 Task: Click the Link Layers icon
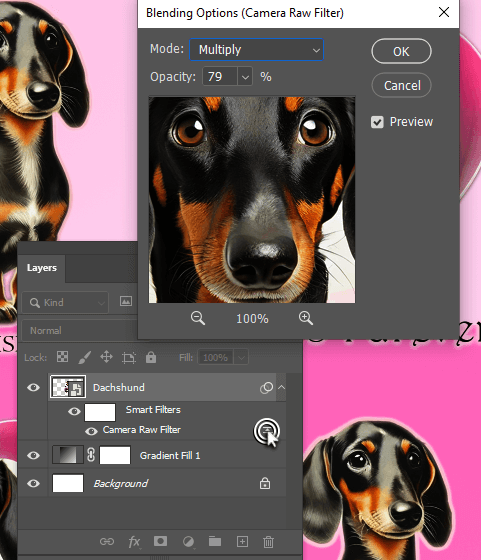tap(107, 541)
